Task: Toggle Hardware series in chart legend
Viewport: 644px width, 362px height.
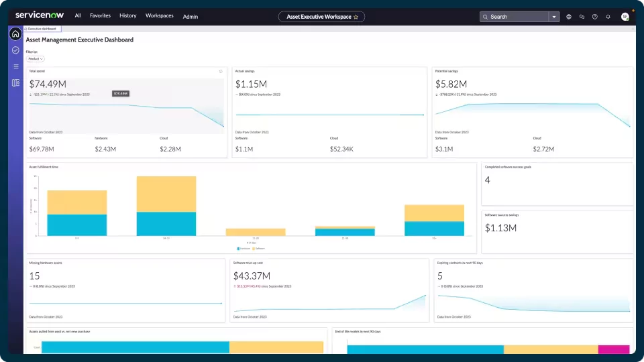Action: (243, 248)
